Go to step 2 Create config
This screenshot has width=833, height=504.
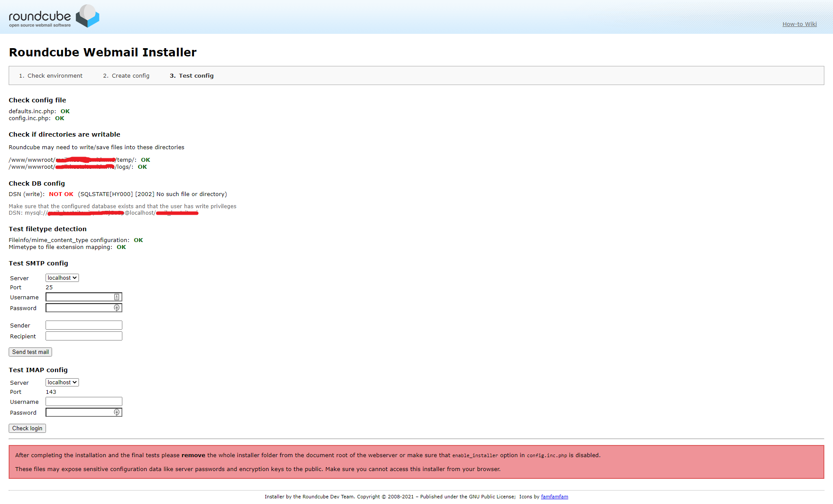[x=130, y=76]
